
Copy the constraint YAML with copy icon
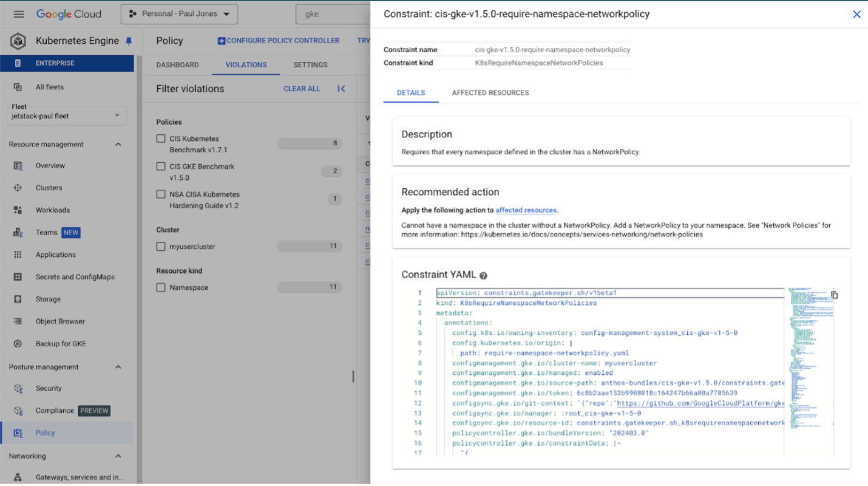[835, 295]
